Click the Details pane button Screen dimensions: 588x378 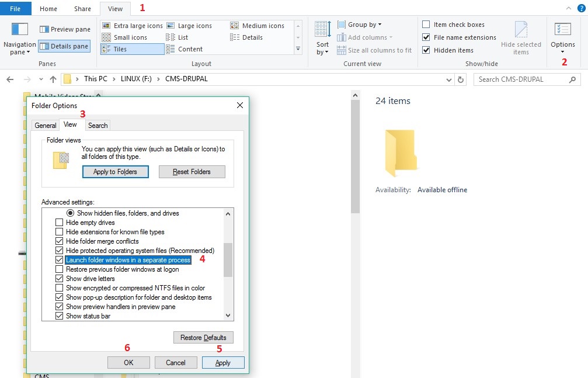(65, 46)
